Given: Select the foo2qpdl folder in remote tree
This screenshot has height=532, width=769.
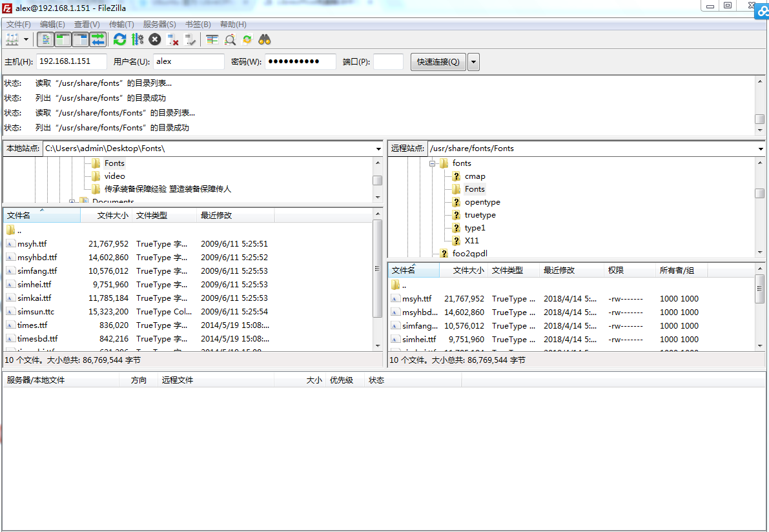Looking at the screenshot, I should (x=469, y=253).
